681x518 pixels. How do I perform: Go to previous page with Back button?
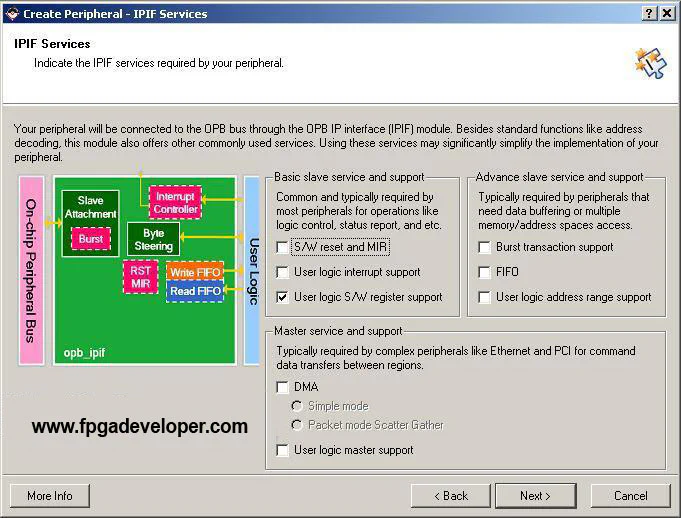(x=450, y=496)
